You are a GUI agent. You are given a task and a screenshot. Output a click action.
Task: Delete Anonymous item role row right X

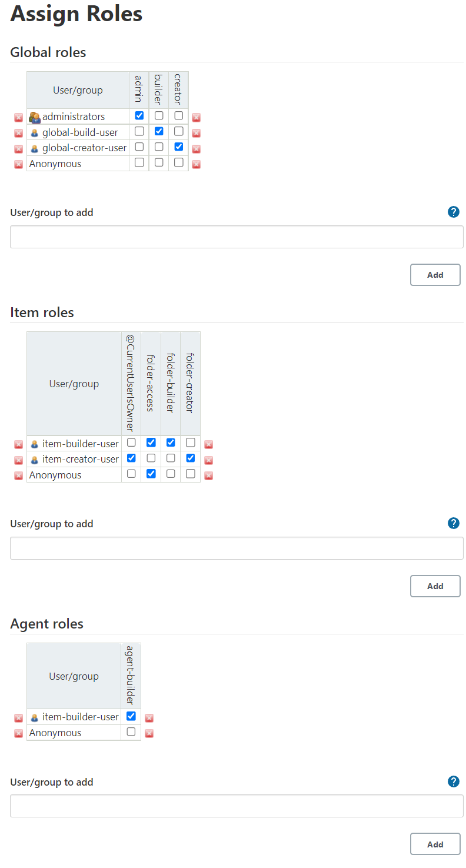[x=208, y=475]
